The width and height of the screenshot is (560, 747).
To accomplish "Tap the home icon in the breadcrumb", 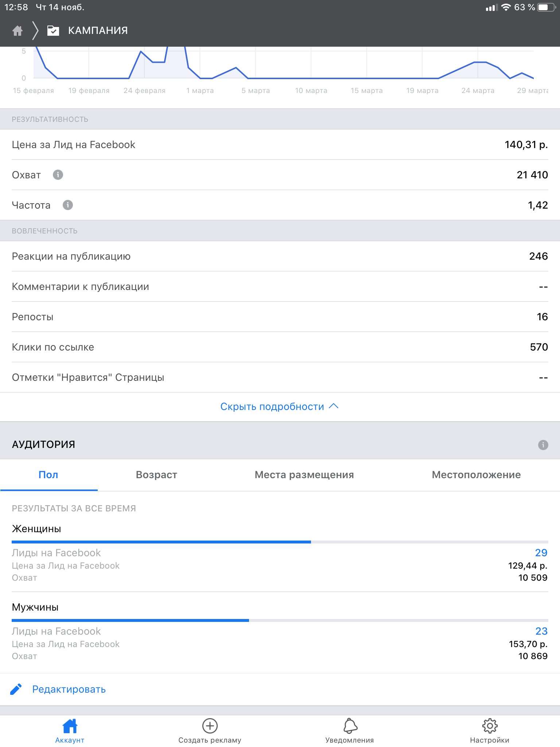I will pyautogui.click(x=17, y=31).
